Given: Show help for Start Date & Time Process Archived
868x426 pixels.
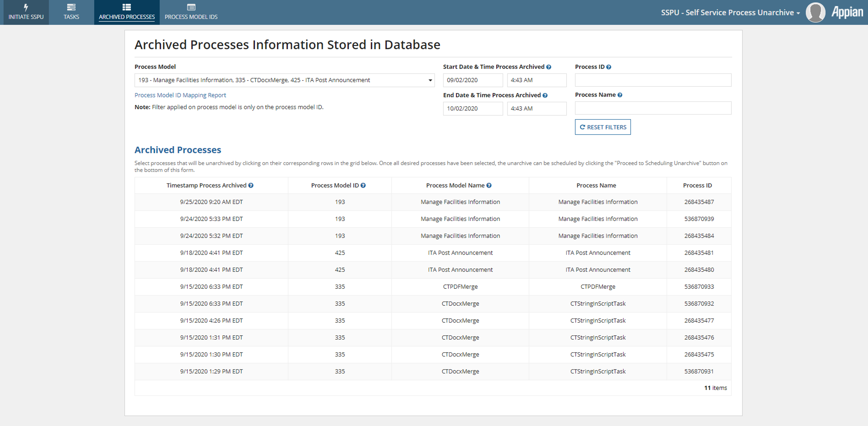Looking at the screenshot, I should (x=549, y=67).
